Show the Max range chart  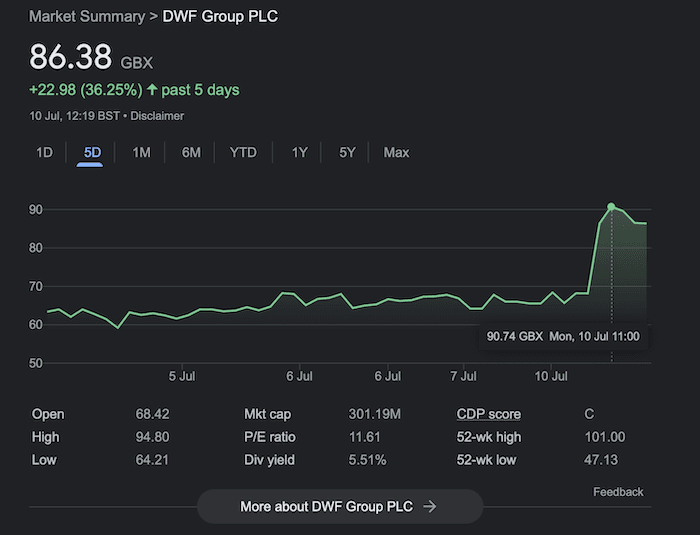[396, 153]
